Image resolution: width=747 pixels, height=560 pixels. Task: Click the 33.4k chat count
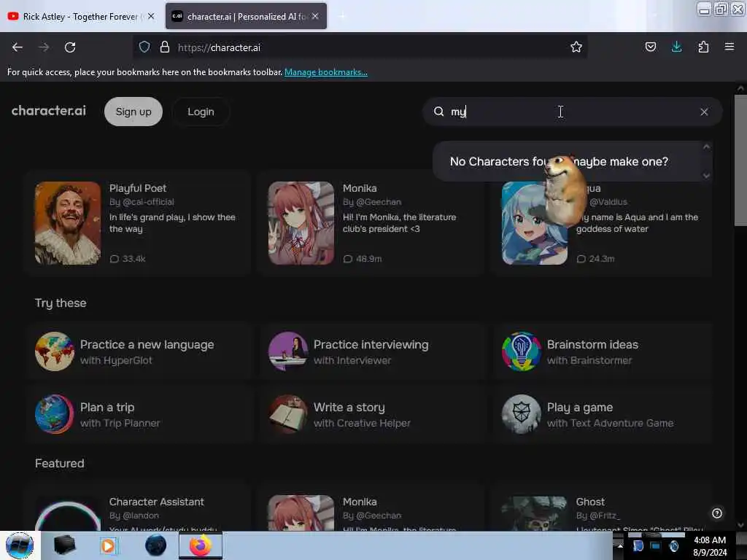coord(128,259)
